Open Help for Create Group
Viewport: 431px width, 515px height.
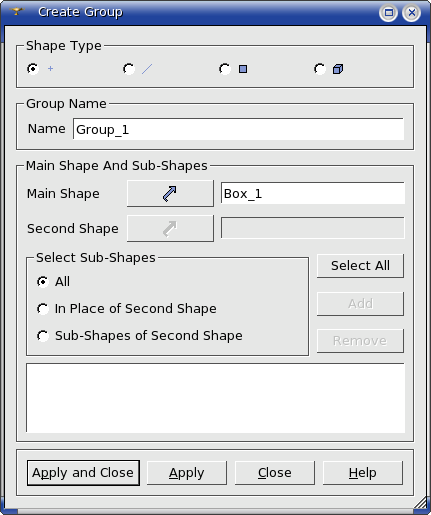click(363, 473)
